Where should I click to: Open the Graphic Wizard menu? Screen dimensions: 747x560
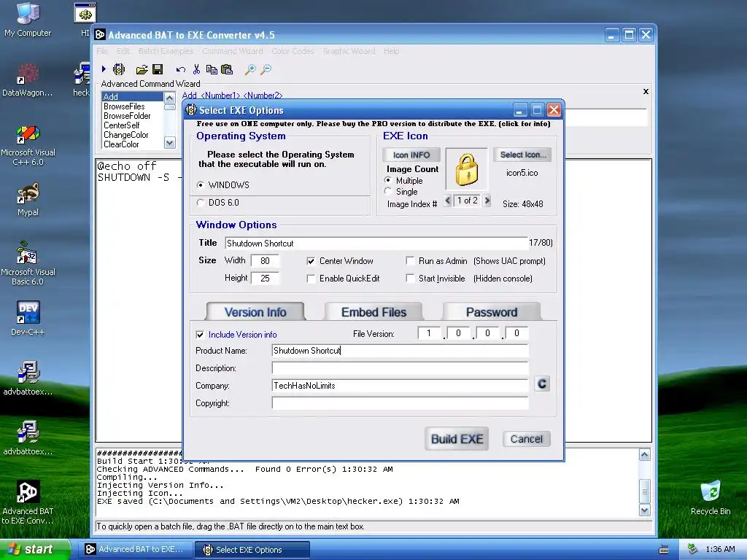point(349,51)
